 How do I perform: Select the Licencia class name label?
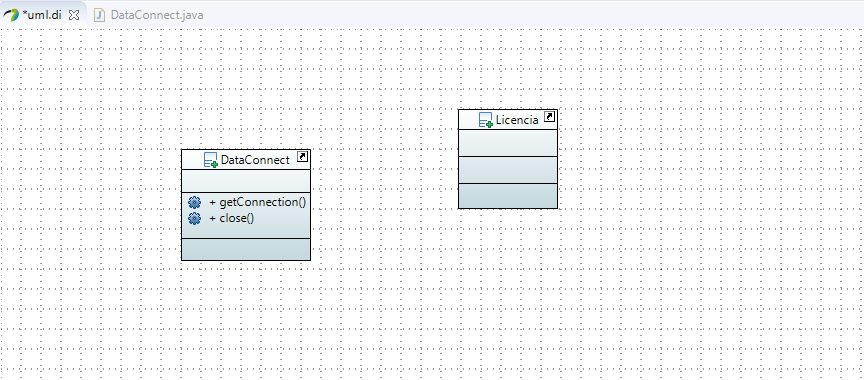coord(517,120)
